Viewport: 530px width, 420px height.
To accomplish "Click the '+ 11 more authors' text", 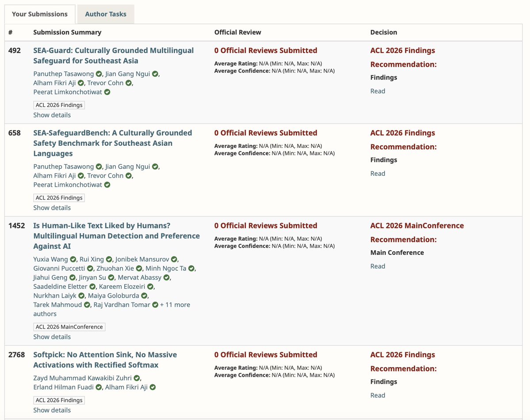I will (x=111, y=309).
